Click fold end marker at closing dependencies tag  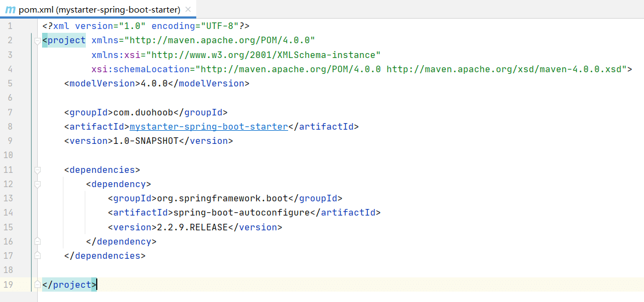[x=37, y=255]
